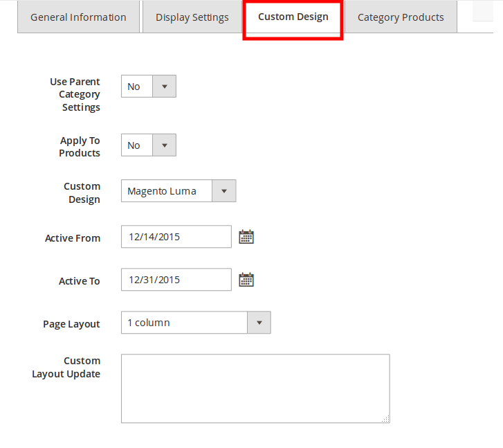Image resolution: width=503 pixels, height=448 pixels.
Task: Open the Active To calendar picker
Action: tap(246, 280)
